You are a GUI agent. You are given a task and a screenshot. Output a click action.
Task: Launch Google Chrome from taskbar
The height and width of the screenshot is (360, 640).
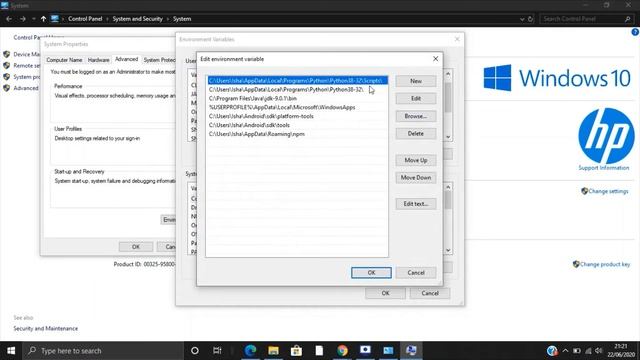point(342,351)
